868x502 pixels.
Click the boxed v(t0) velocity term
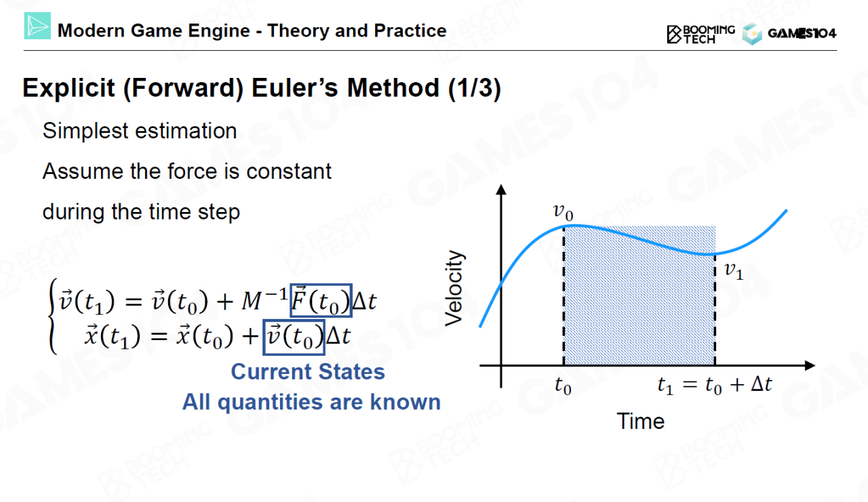[294, 337]
